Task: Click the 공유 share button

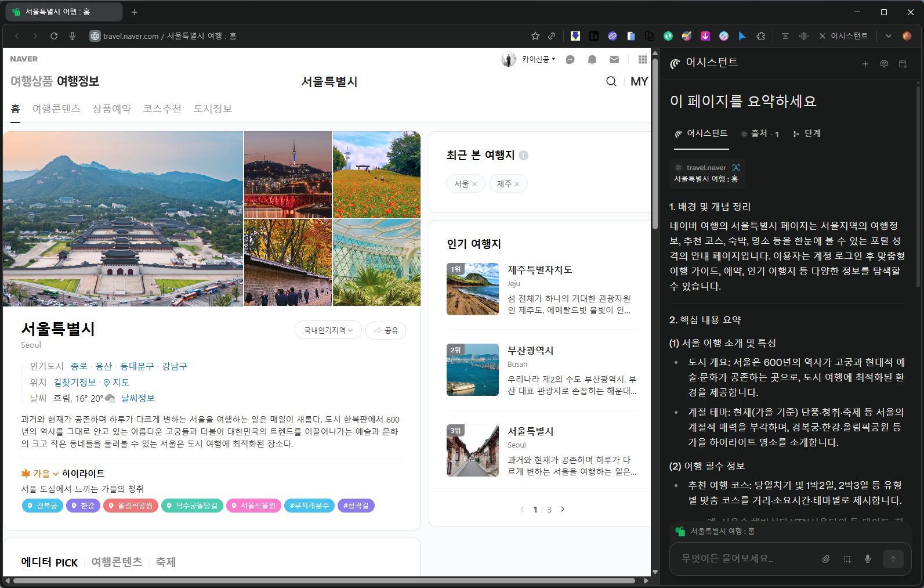Action: coord(386,330)
